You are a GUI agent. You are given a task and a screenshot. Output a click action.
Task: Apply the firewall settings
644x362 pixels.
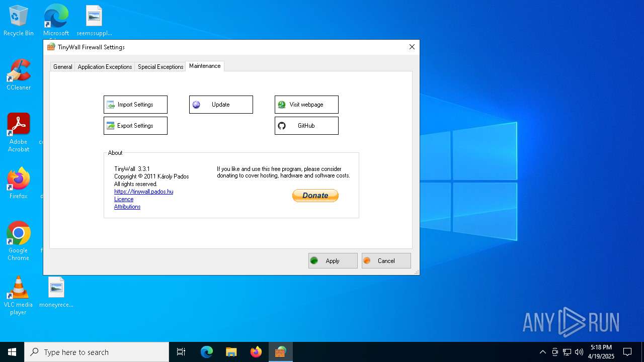click(333, 260)
